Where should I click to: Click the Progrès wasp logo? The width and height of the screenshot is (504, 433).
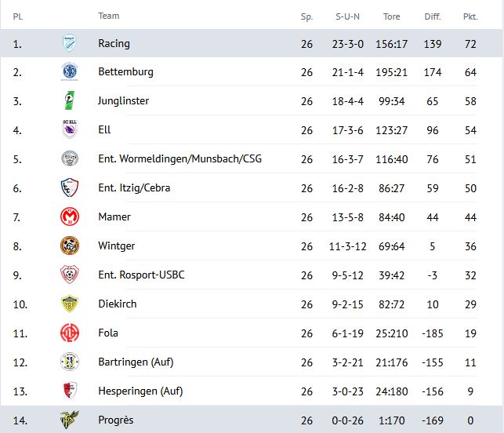pos(70,420)
